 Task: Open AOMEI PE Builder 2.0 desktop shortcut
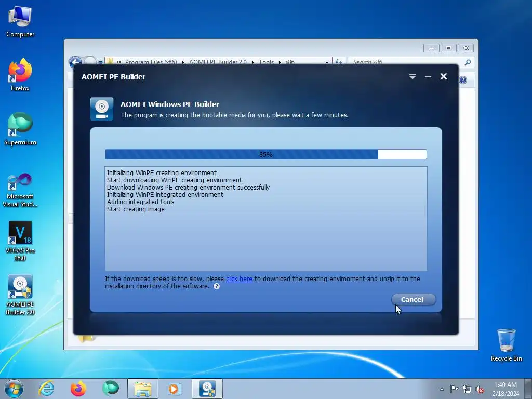point(20,295)
